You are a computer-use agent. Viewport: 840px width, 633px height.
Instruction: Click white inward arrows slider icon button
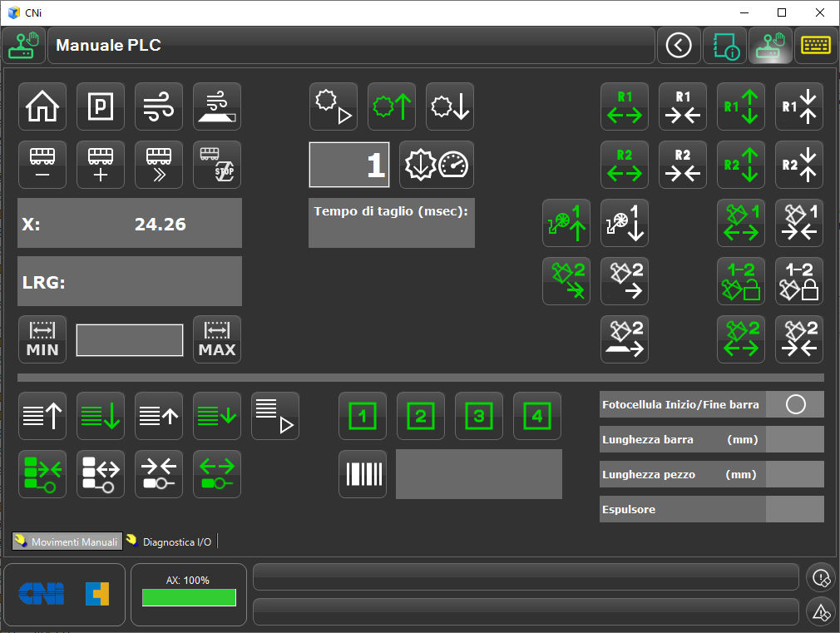(x=159, y=474)
